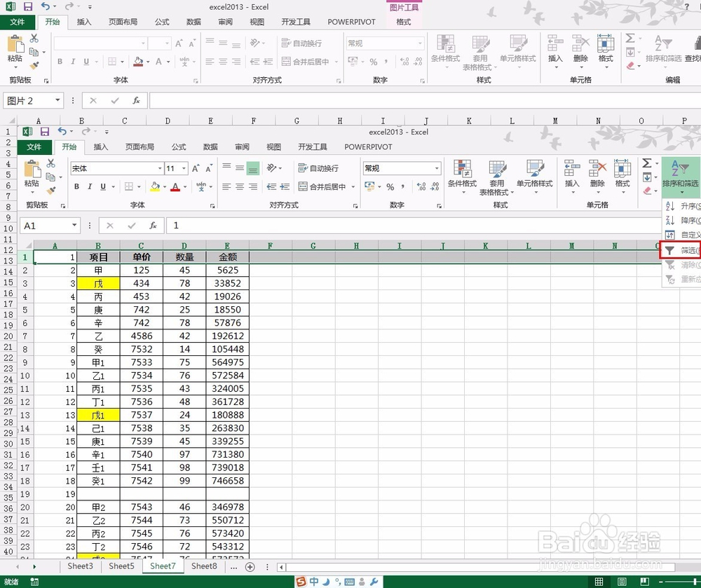
Task: Toggle bold formatting with the B button
Action: coord(76,187)
